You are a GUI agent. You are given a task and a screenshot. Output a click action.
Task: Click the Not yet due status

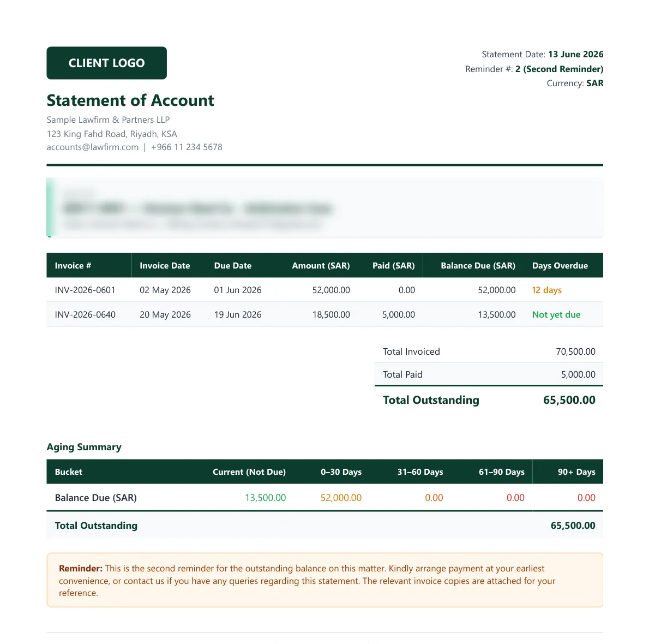click(556, 314)
